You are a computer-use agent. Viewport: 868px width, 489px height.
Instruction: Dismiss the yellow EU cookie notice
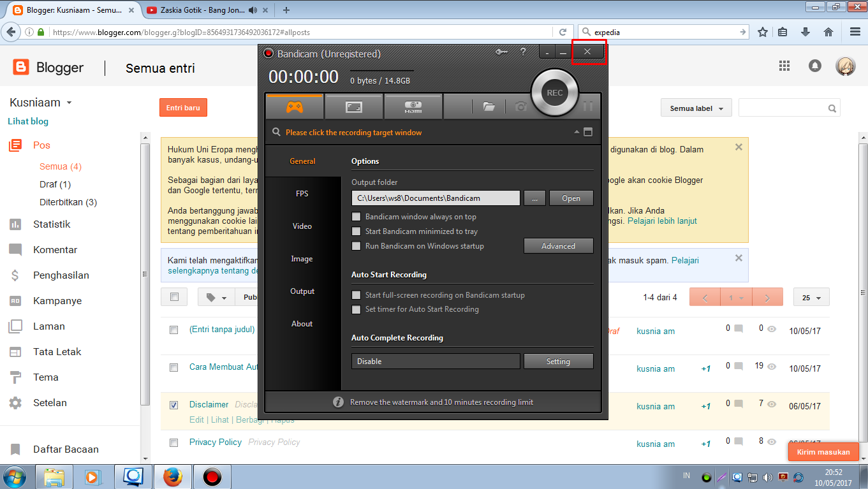tap(739, 147)
